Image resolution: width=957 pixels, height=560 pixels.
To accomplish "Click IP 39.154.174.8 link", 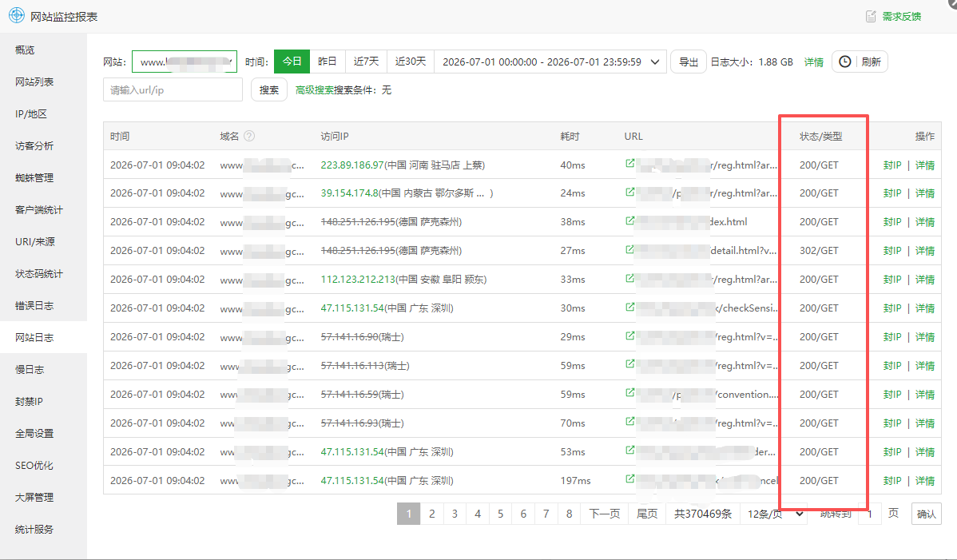I will [x=350, y=193].
